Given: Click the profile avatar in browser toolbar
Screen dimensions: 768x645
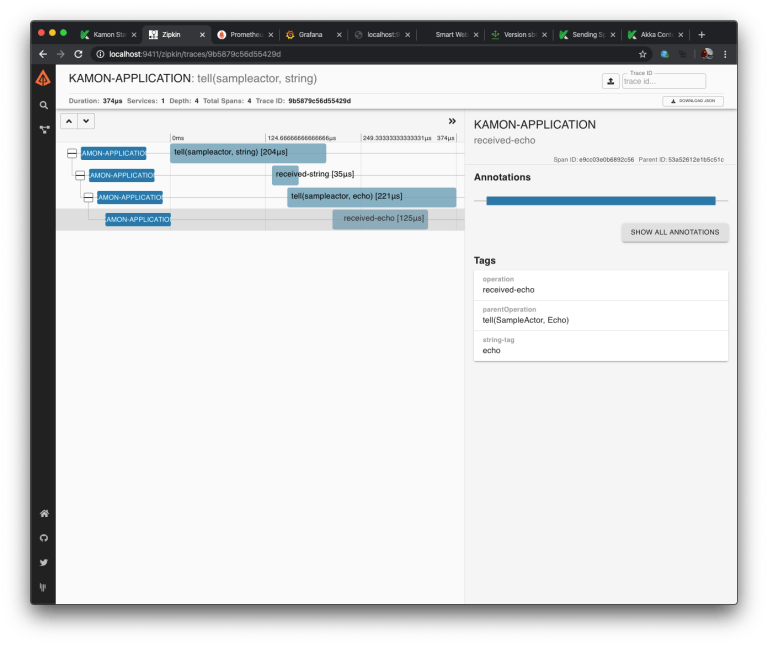Looking at the screenshot, I should tap(707, 54).
